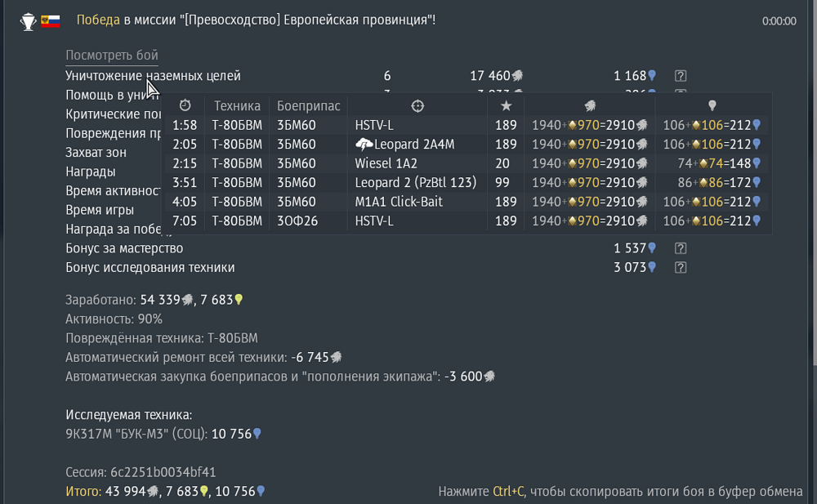The width and height of the screenshot is (817, 504).
Task: Click the 'Боеприпас' column header
Action: point(309,106)
